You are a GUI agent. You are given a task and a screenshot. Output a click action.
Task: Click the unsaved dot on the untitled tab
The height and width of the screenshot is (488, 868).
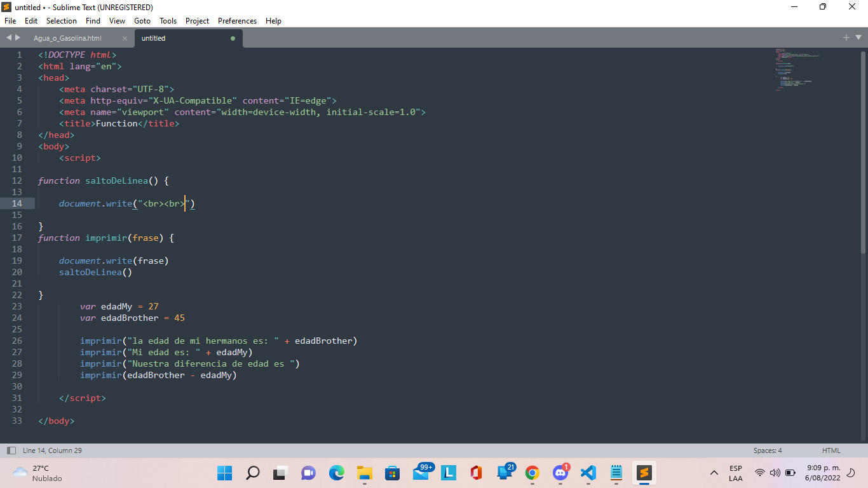pos(233,38)
